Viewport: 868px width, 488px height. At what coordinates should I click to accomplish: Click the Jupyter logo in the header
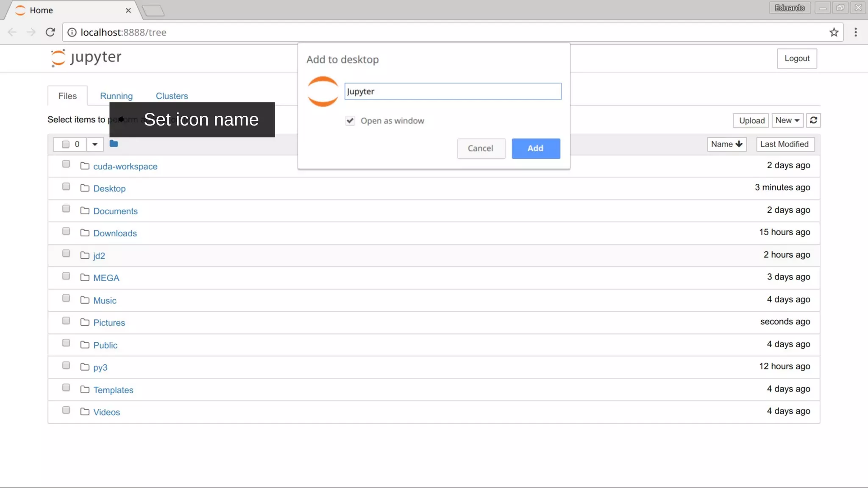(x=86, y=58)
